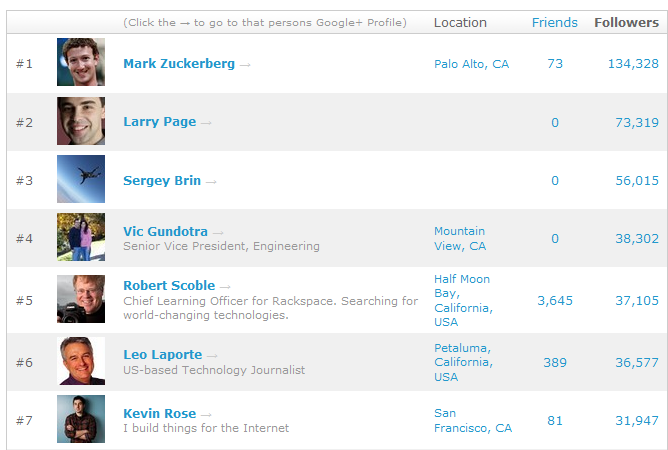Click the Palo Alto, CA location link
The width and height of the screenshot is (668, 450).
pyautogui.click(x=472, y=64)
